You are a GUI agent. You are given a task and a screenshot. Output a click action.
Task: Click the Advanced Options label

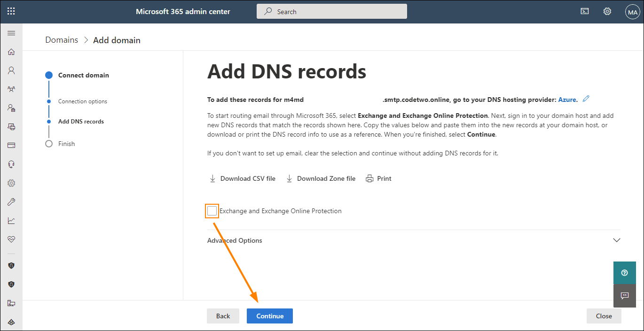point(235,240)
